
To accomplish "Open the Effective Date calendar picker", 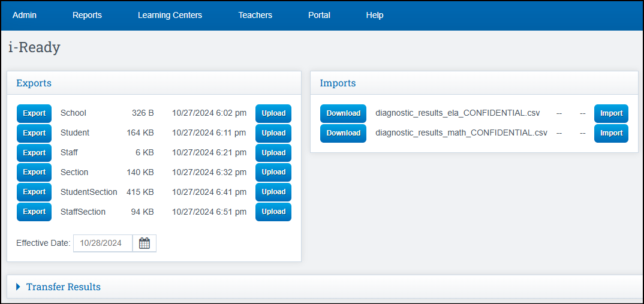I will (145, 243).
